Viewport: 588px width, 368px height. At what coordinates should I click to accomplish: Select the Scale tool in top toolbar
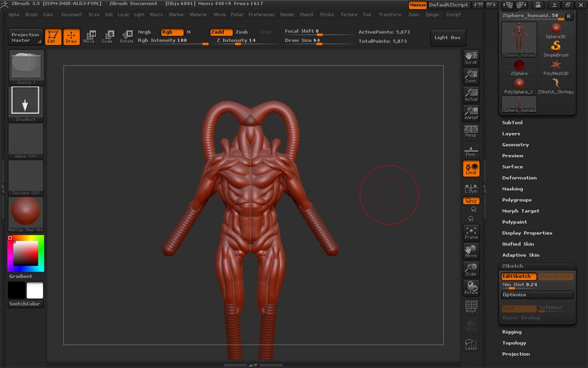108,37
